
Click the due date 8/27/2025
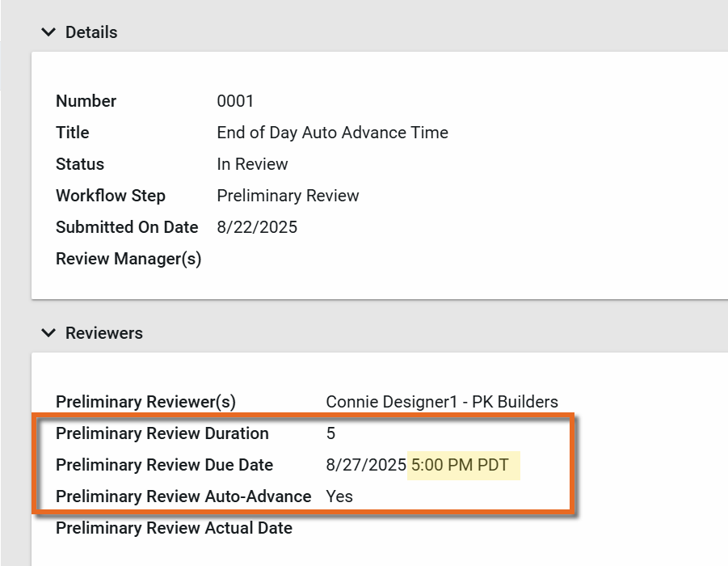pos(366,465)
